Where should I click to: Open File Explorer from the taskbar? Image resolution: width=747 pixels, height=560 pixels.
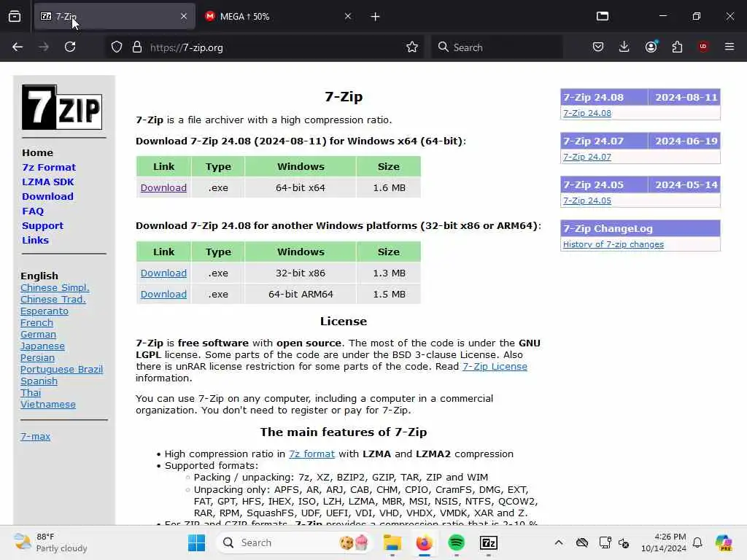392,542
